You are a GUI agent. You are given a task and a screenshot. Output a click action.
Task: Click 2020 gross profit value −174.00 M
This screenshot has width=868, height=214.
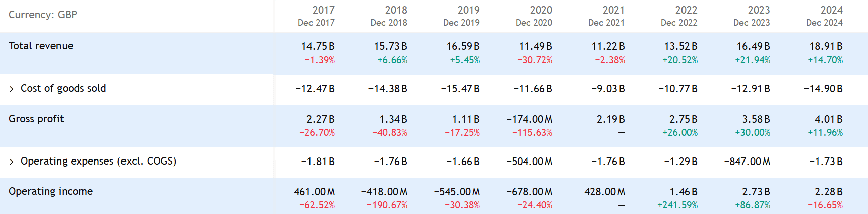click(529, 119)
